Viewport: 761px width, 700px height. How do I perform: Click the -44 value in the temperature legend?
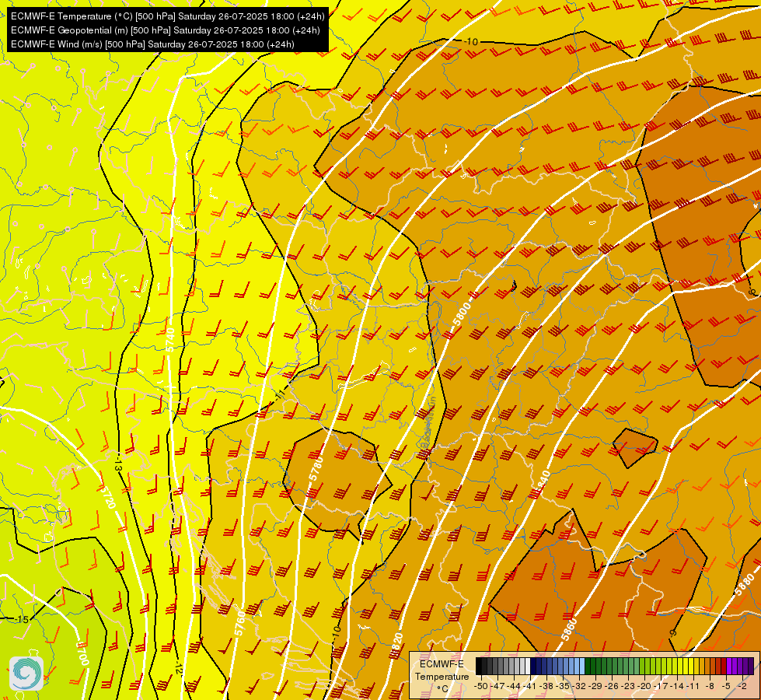tap(514, 686)
